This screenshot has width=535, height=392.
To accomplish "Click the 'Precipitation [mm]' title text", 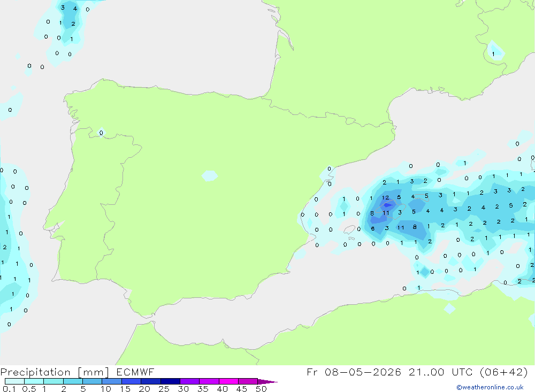I will coord(55,372).
